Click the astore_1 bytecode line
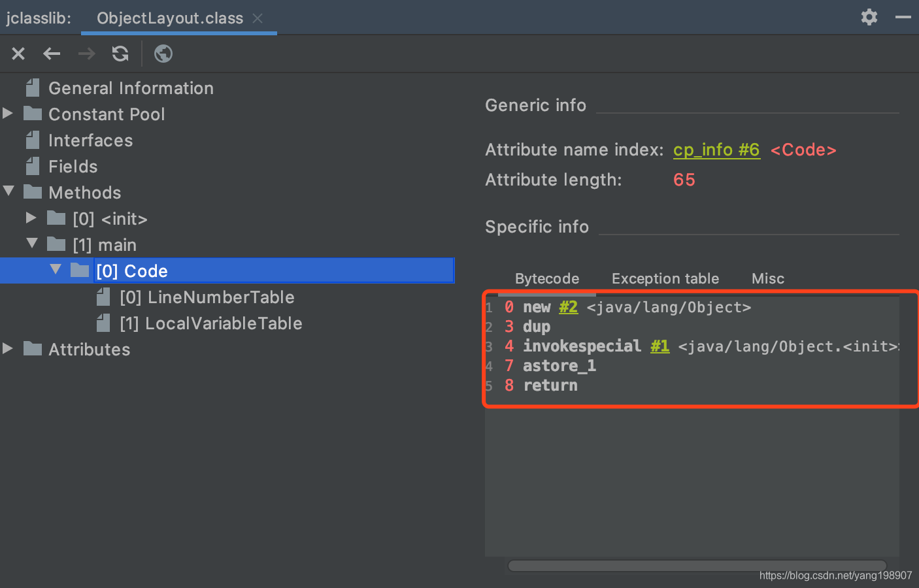 [x=560, y=366]
